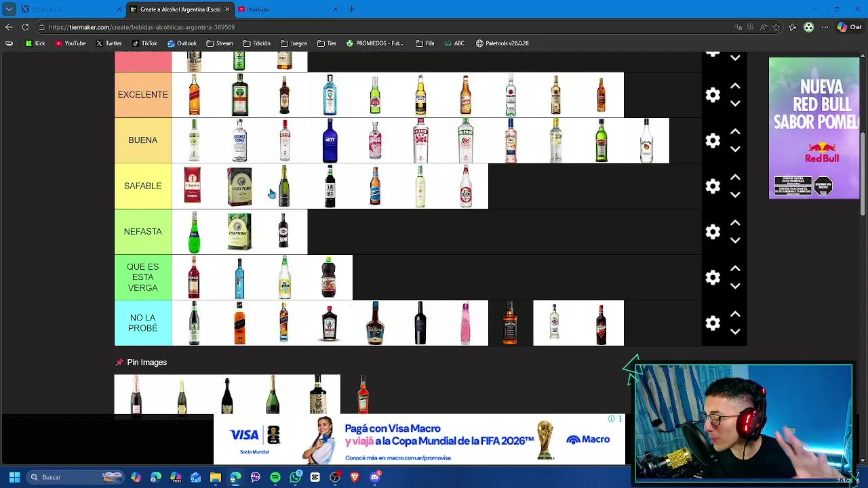Image resolution: width=868 pixels, height=488 pixels.
Task: Open the TikTok bookmark
Action: 144,43
